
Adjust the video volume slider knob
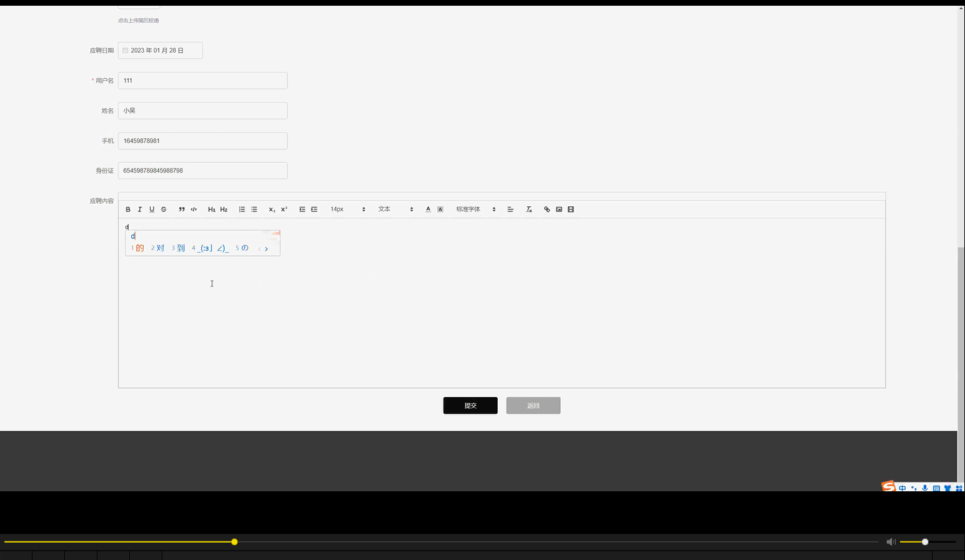925,542
